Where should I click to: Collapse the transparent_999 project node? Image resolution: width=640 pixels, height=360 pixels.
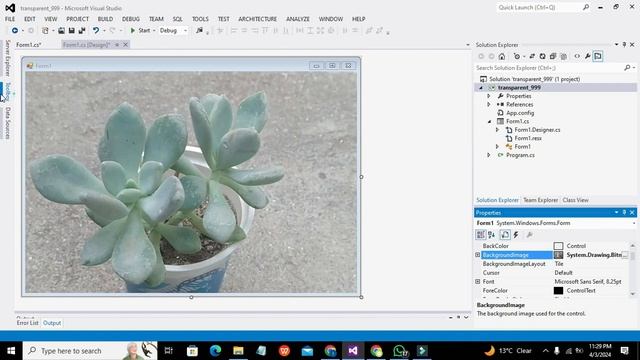click(481, 88)
